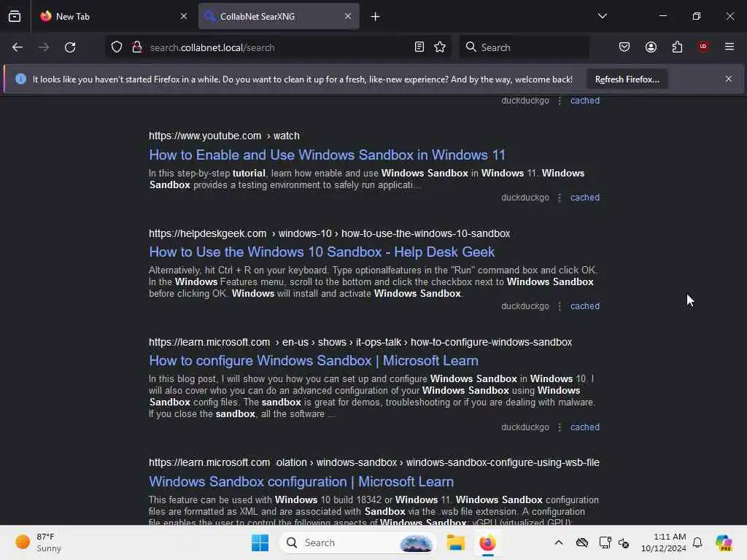Open clock and date 1:11 AM calendar
747x560 pixels.
pyautogui.click(x=663, y=542)
